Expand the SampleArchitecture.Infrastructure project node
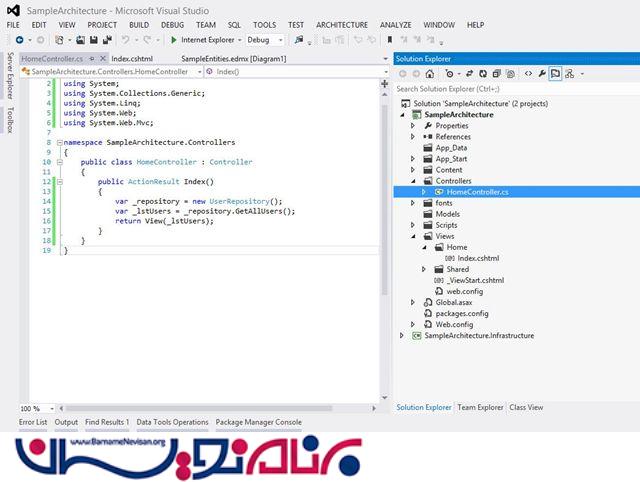Screen dimensions: 640x482 402,336
